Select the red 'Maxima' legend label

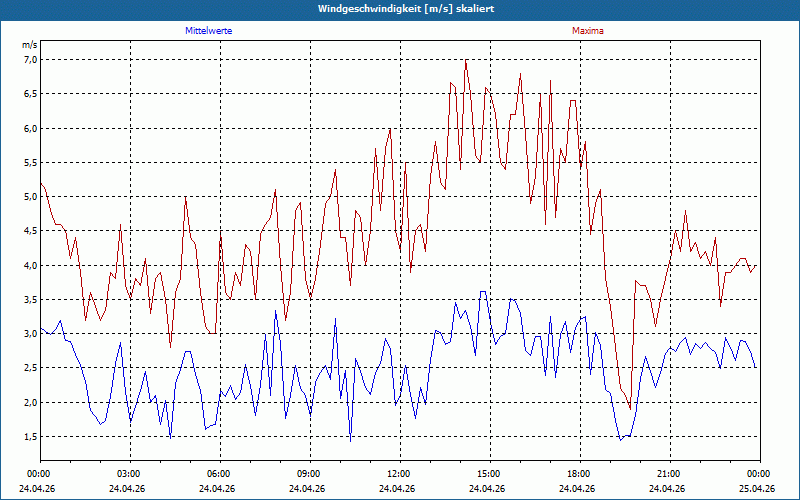[x=588, y=31]
